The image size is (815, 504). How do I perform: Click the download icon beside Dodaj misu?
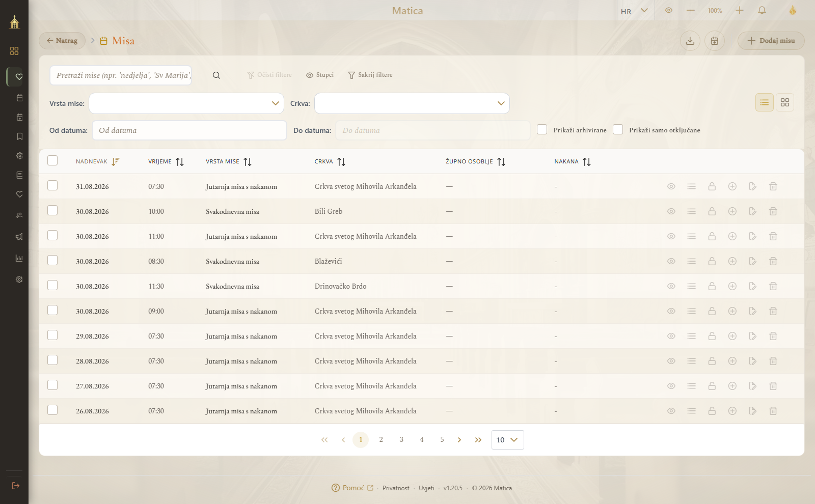click(x=690, y=41)
